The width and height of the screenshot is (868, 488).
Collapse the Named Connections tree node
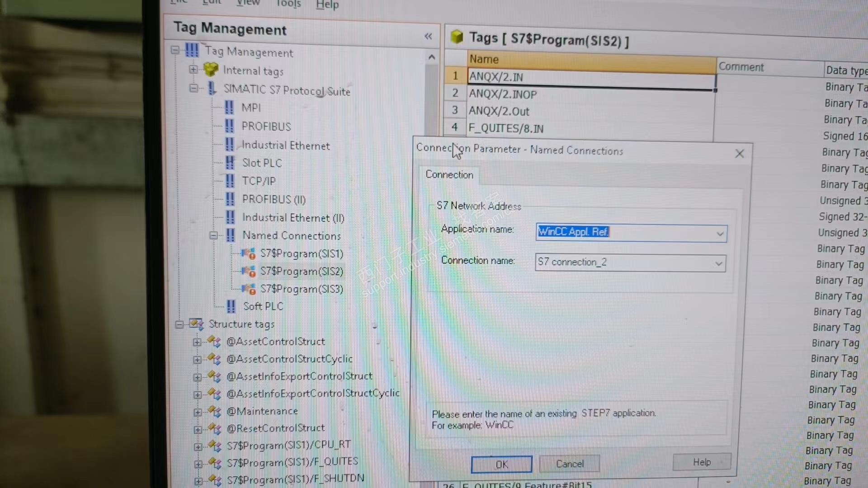point(213,235)
